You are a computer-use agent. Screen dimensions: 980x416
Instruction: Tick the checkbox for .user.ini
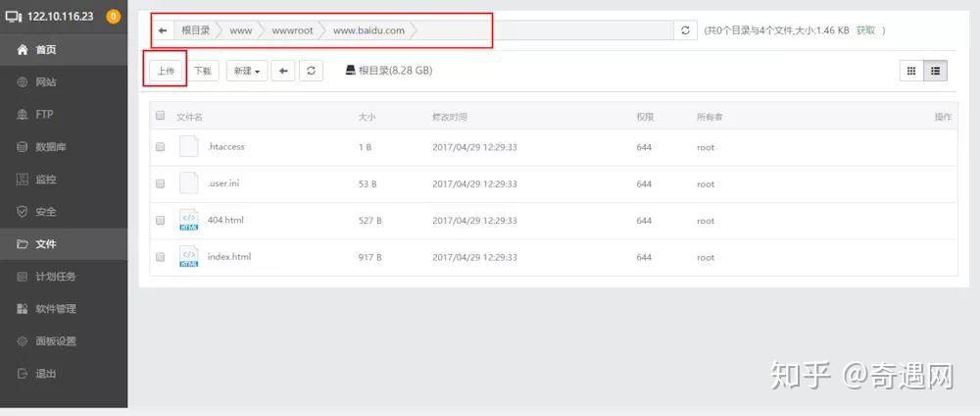160,183
